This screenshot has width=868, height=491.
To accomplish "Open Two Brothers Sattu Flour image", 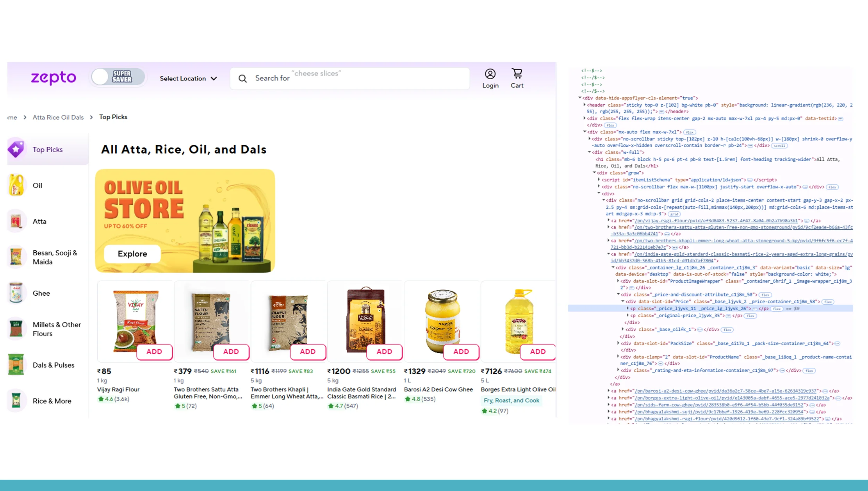I will [x=210, y=321].
